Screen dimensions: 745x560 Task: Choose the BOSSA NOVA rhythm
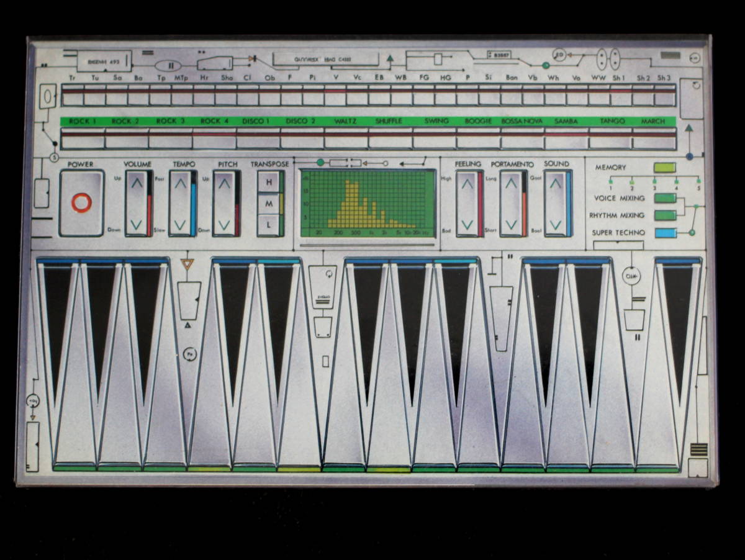coord(522,138)
